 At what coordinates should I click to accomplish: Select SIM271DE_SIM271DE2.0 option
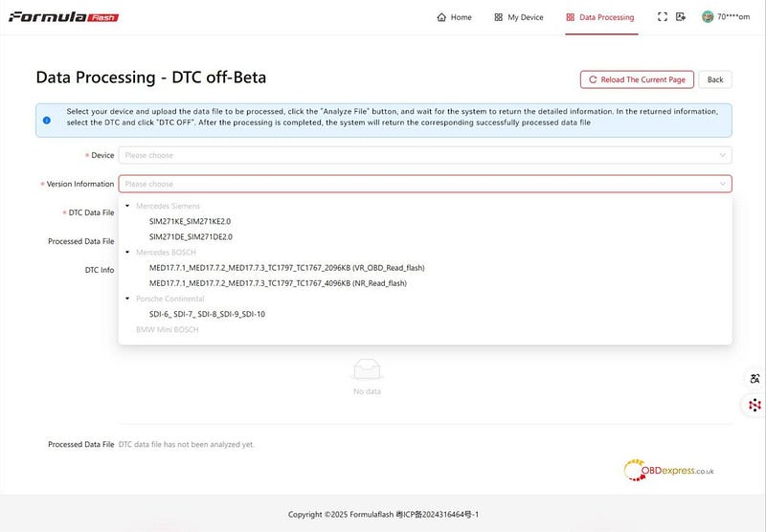(x=425, y=236)
